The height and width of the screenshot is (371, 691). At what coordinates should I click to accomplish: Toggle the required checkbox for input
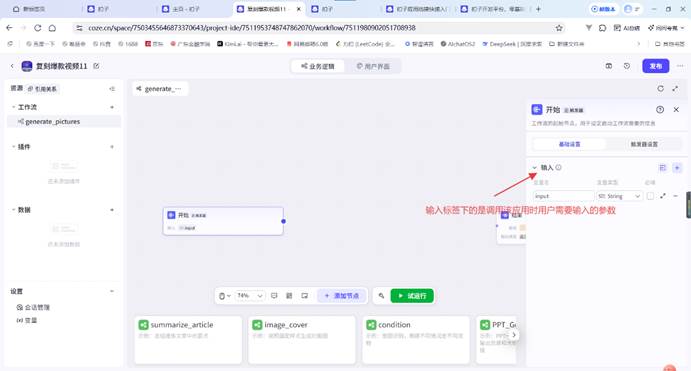[650, 196]
